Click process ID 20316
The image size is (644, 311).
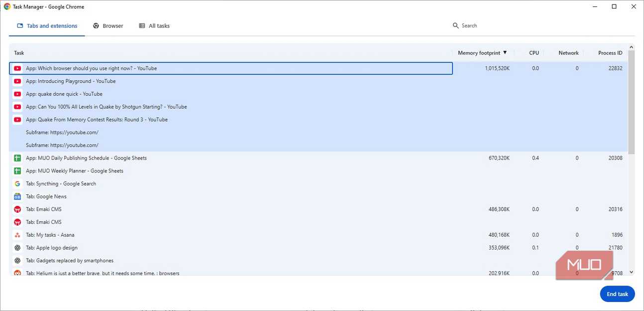point(616,209)
